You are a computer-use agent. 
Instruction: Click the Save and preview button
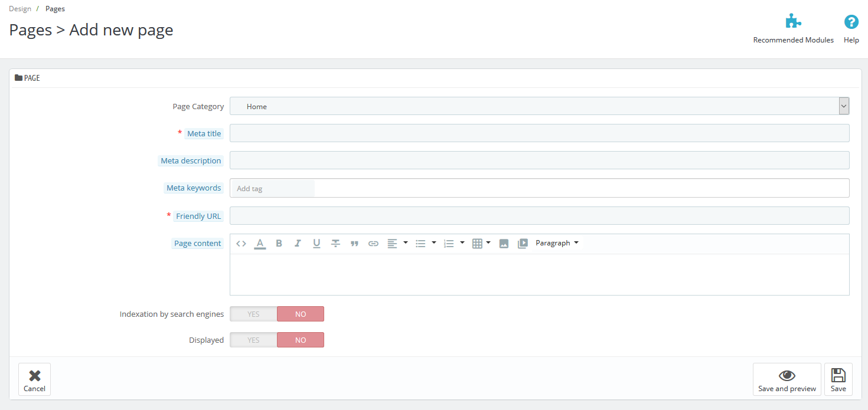[x=787, y=379]
